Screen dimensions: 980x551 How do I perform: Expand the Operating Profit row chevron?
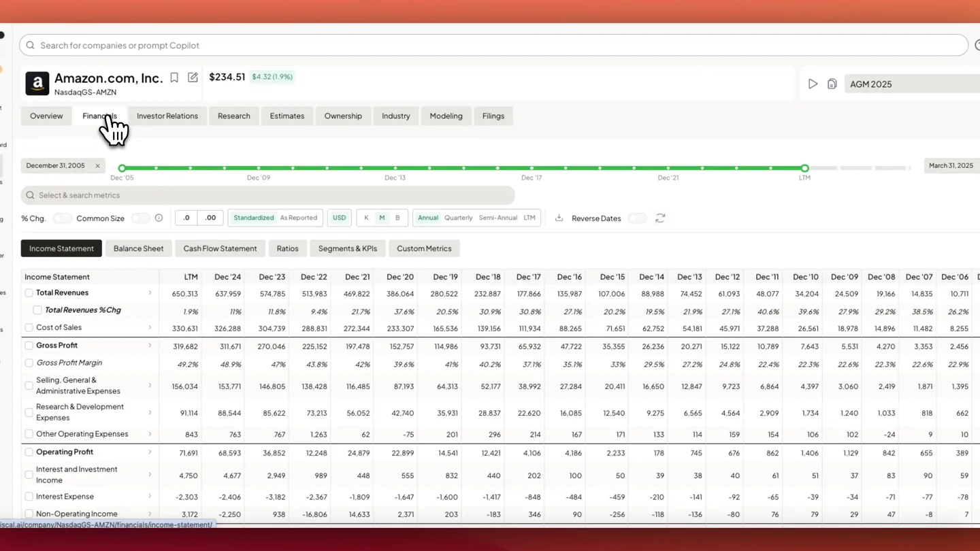[150, 452]
